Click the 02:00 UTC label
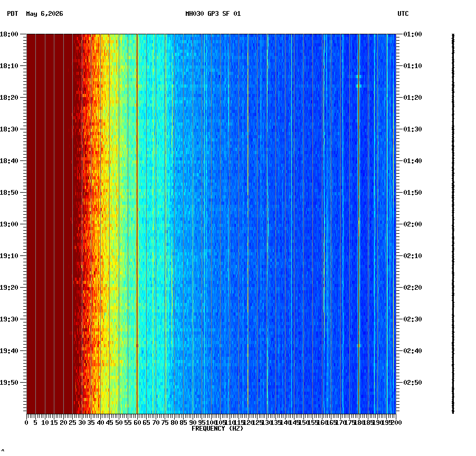Image resolution: width=476 pixels, height=456 pixels. (x=413, y=224)
